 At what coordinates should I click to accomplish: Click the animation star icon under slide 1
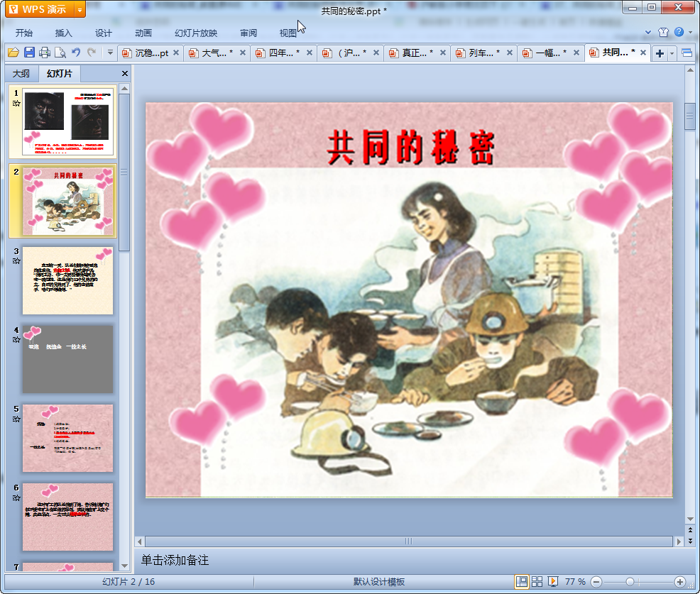(16, 104)
